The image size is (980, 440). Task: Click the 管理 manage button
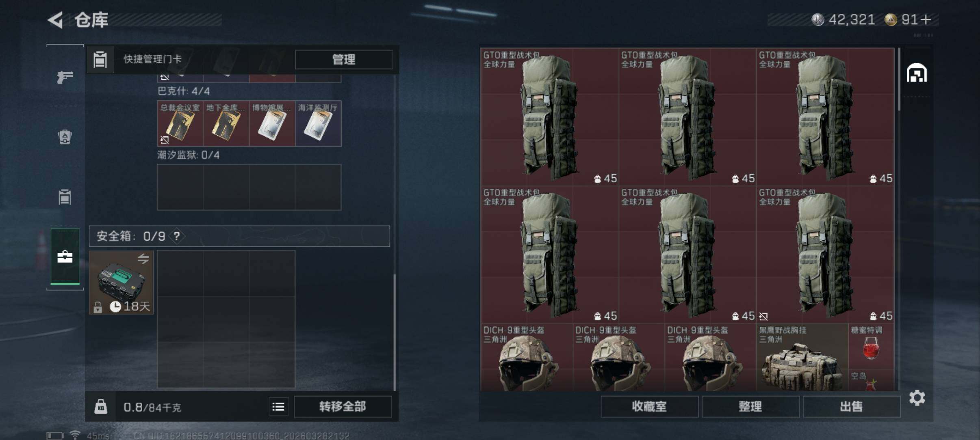coord(344,60)
